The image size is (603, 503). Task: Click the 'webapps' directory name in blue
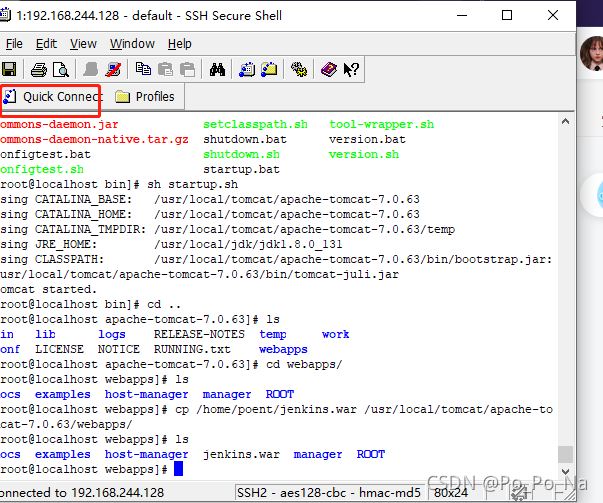tap(283, 350)
